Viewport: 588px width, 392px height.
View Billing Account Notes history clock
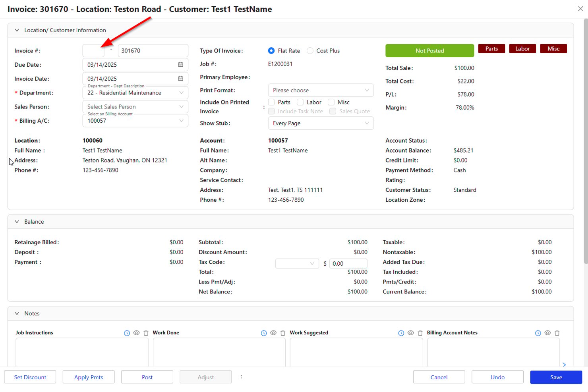click(x=538, y=333)
